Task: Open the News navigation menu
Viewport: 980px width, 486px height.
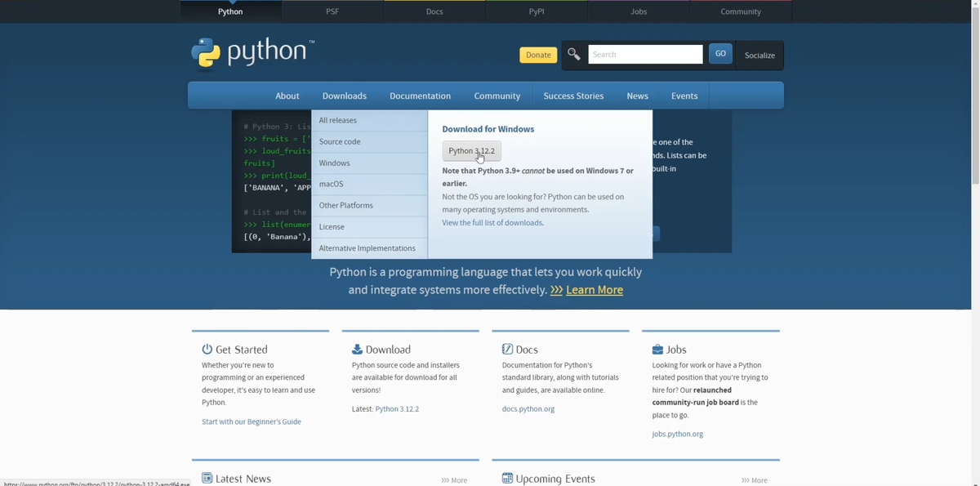Action: [637, 96]
